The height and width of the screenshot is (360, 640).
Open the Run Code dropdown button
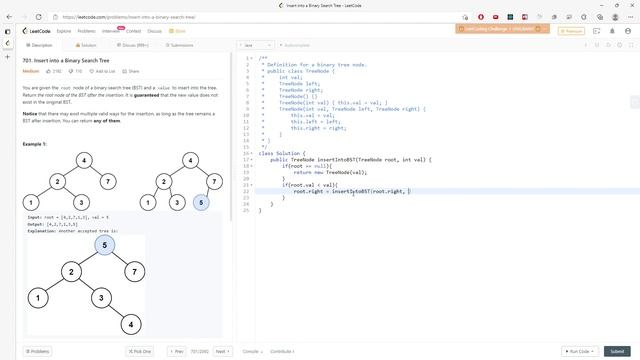pos(580,351)
